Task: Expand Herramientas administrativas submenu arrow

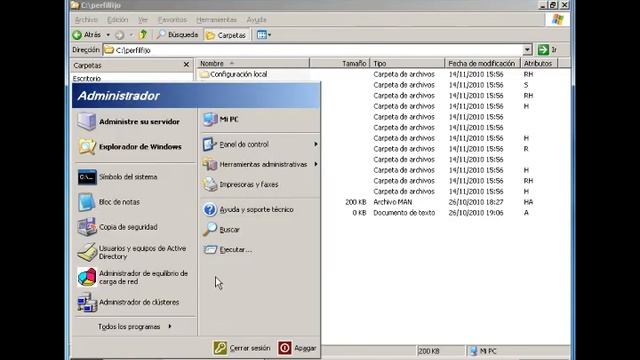Action: pyautogui.click(x=316, y=164)
